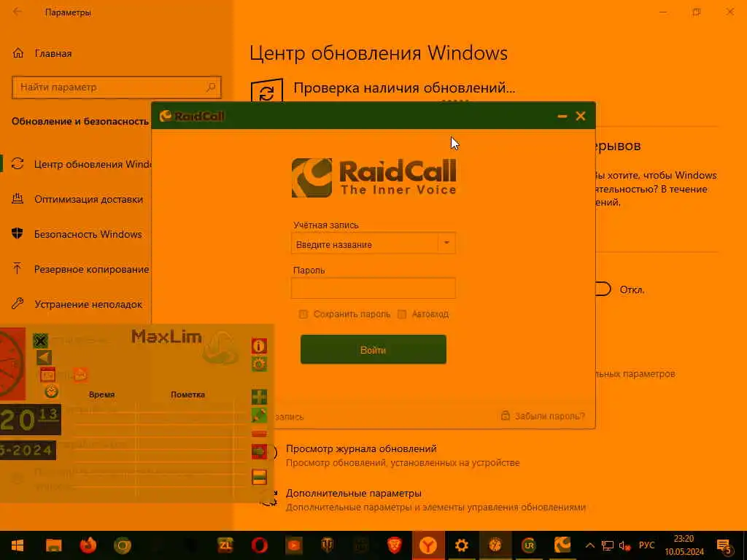Open 'Просмотр журнала обновлений' in Settings
The width and height of the screenshot is (747, 560).
[361, 448]
